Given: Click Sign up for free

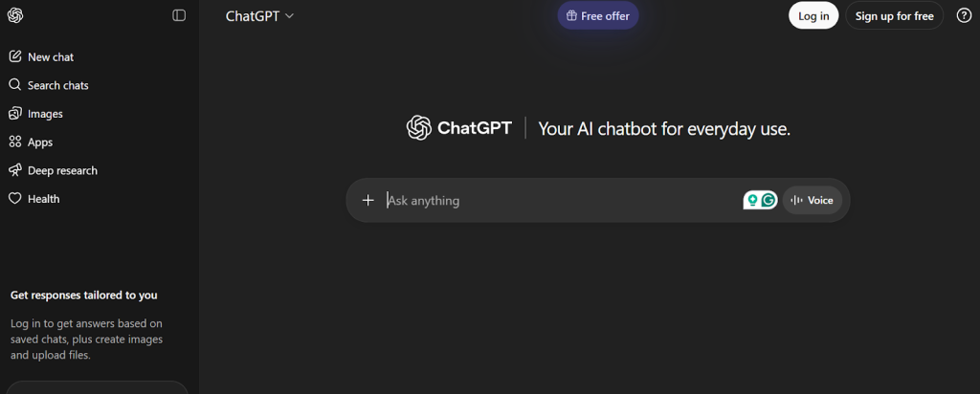Looking at the screenshot, I should [x=894, y=16].
